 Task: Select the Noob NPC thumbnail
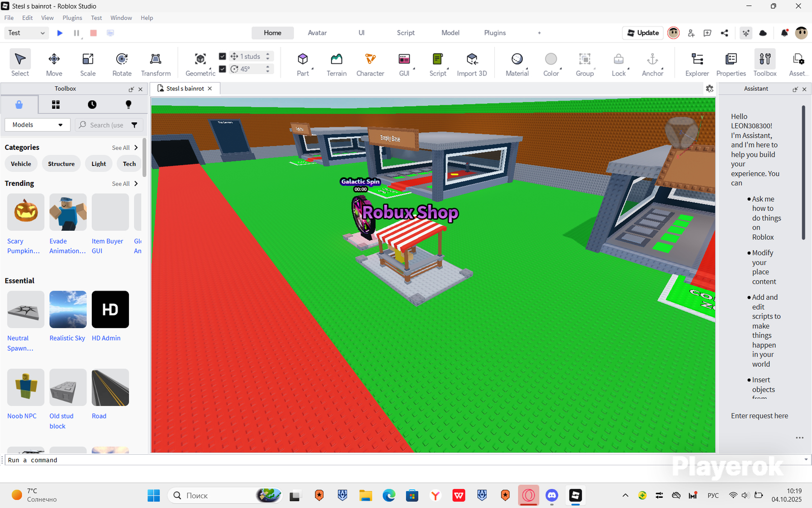coord(26,387)
